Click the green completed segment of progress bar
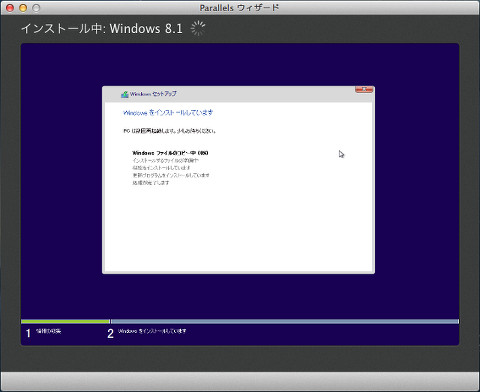This screenshot has width=480, height=392. (x=65, y=321)
